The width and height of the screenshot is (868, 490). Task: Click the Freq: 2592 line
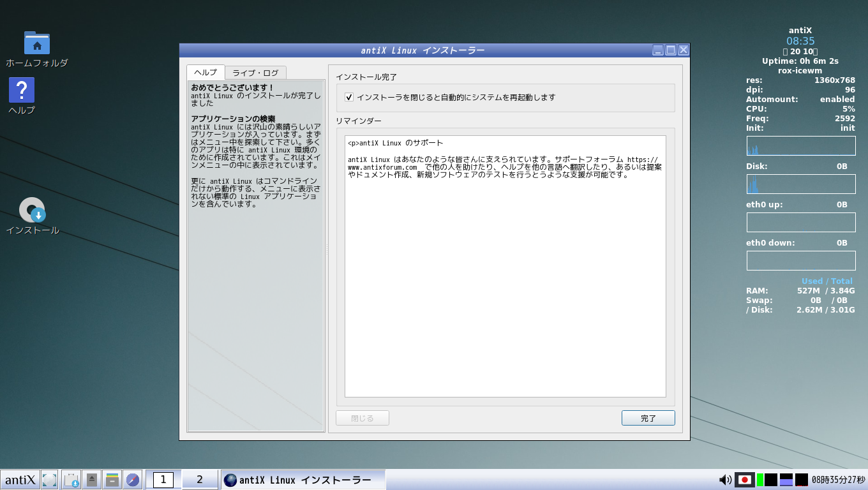click(x=800, y=119)
